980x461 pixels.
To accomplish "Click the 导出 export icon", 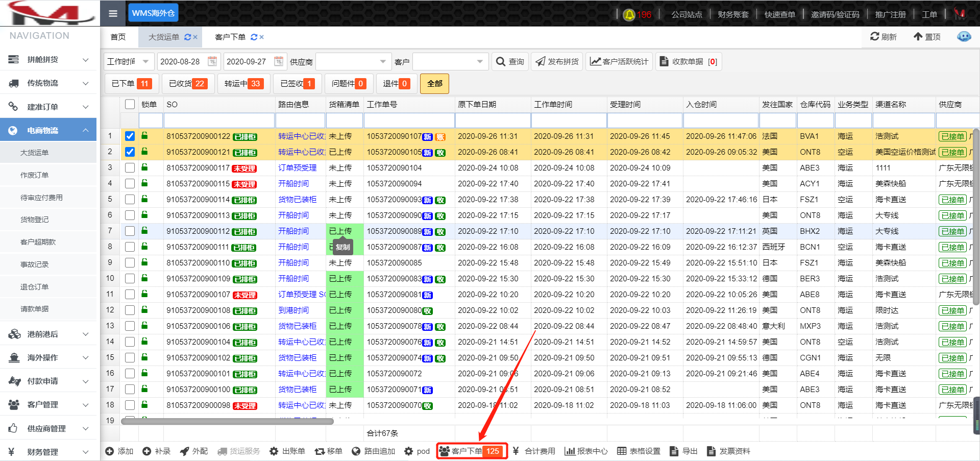I will point(674,451).
